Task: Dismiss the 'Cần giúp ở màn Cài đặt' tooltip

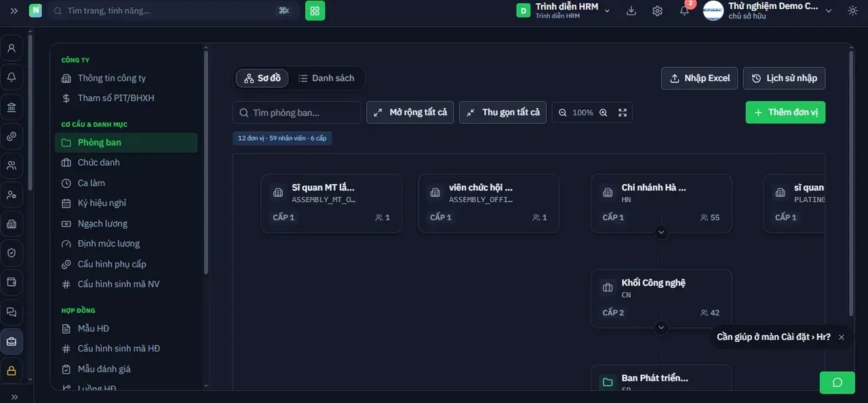Action: 842,337
